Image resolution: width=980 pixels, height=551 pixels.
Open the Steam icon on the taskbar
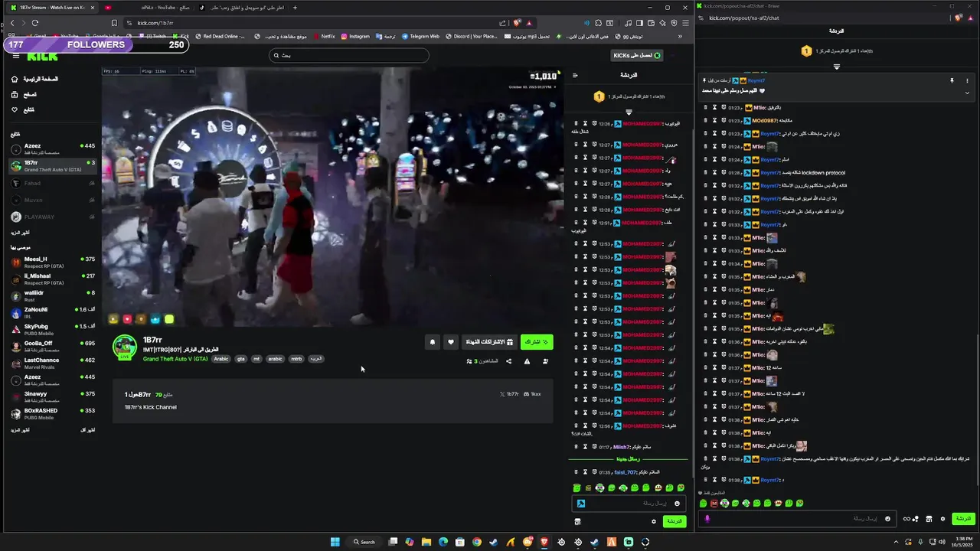(594, 542)
